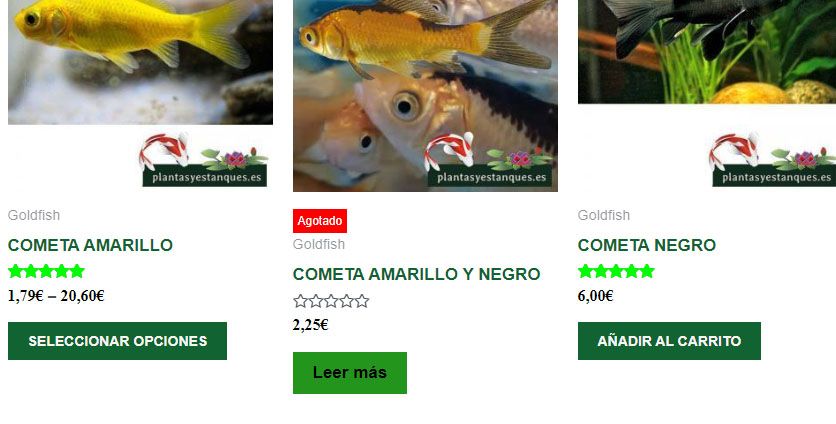Click the 1,79€ – 20,60€ price
Image resolution: width=836 pixels, height=424 pixels.
click(x=56, y=296)
